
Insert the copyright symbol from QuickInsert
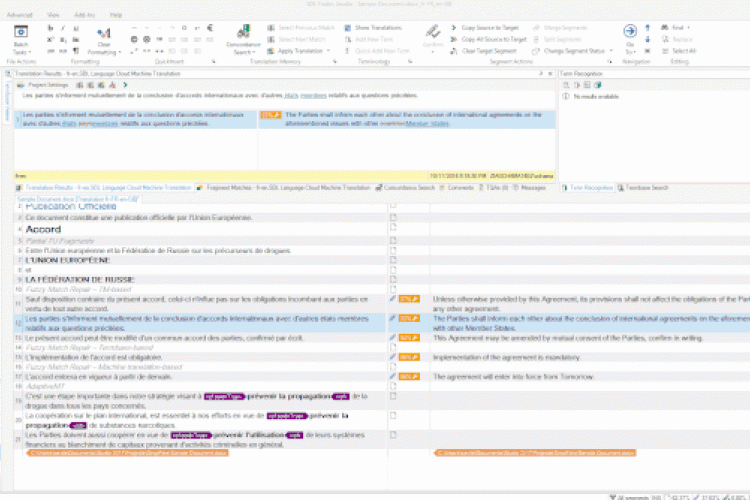click(x=134, y=40)
